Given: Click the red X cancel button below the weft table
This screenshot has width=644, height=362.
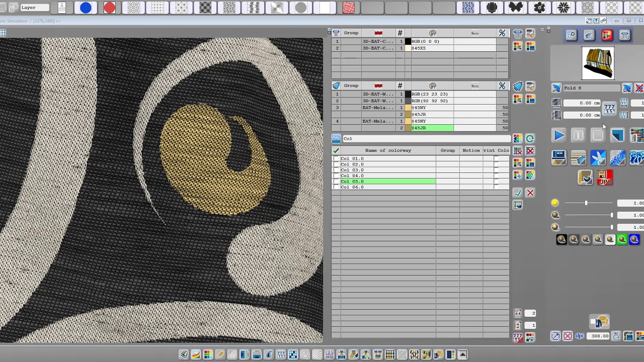Looking at the screenshot, I should coord(530,193).
